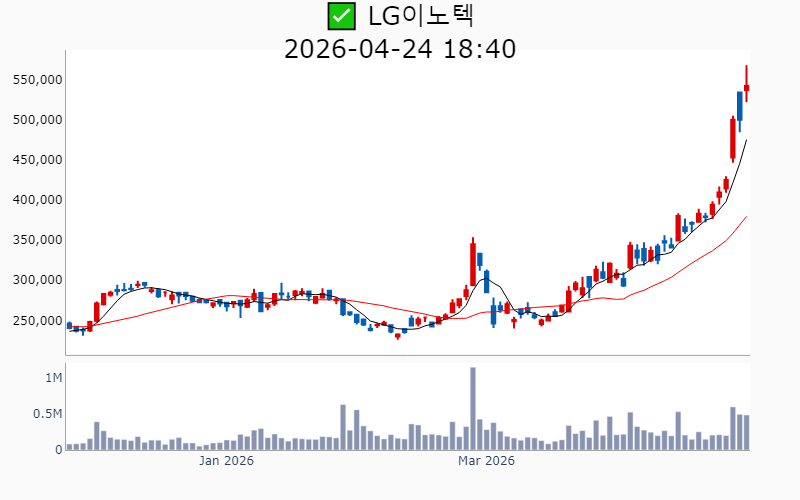Click the Mar 2026 date axis label
The image size is (800, 500).
[x=486, y=461]
